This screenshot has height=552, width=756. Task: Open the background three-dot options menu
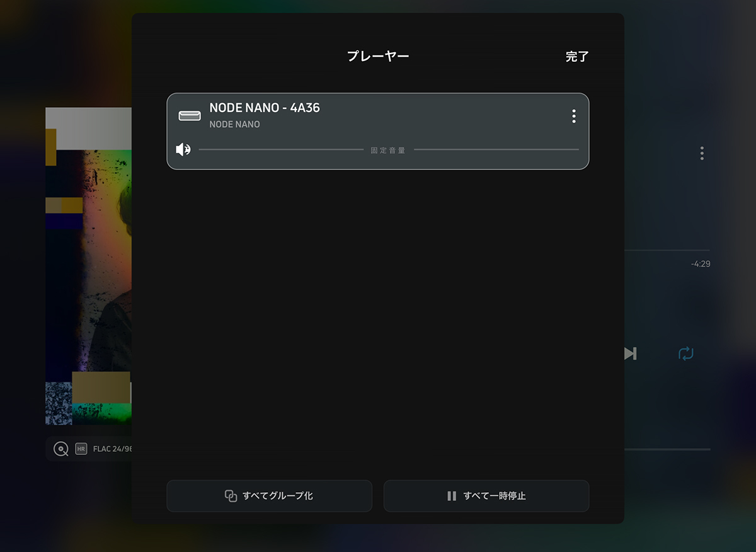pos(702,153)
